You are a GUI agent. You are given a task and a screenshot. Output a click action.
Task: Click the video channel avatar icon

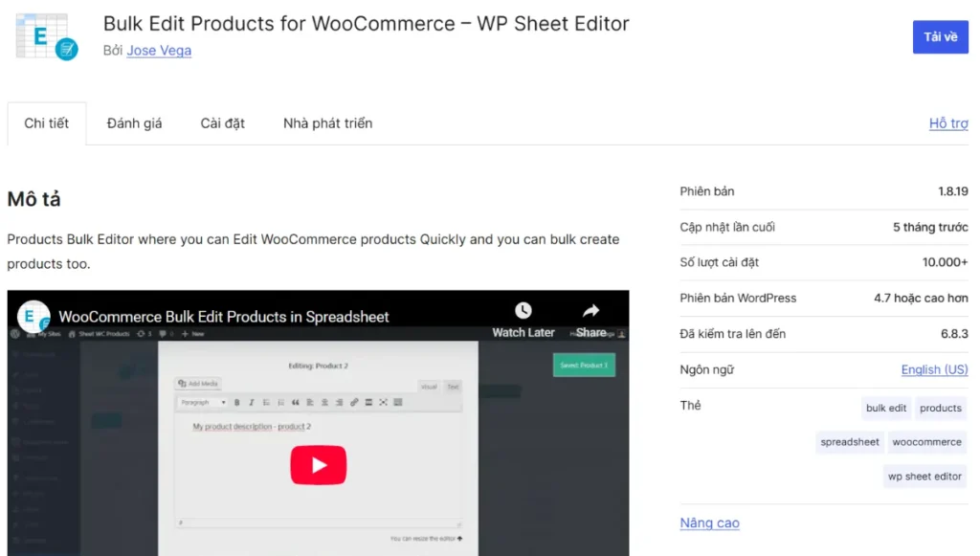33,316
